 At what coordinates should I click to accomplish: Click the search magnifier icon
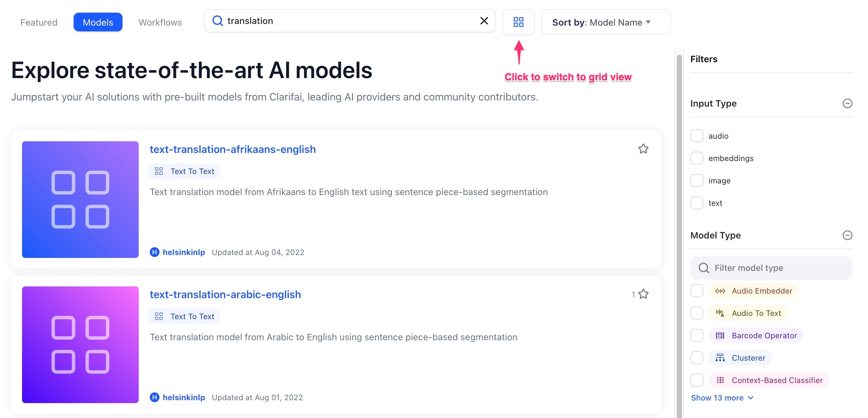click(218, 21)
